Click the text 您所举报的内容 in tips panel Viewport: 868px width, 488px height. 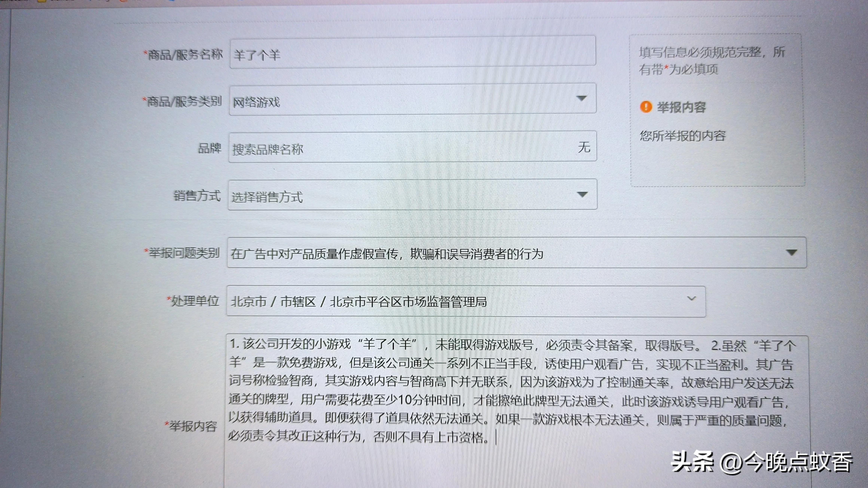tap(683, 136)
